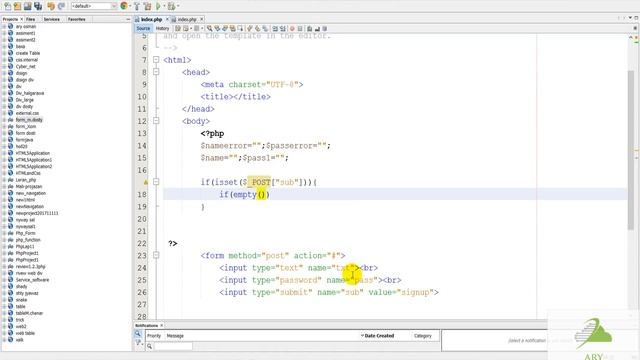The image size is (640, 360).
Task: Sort notifications by Date Created column
Action: 379,336
